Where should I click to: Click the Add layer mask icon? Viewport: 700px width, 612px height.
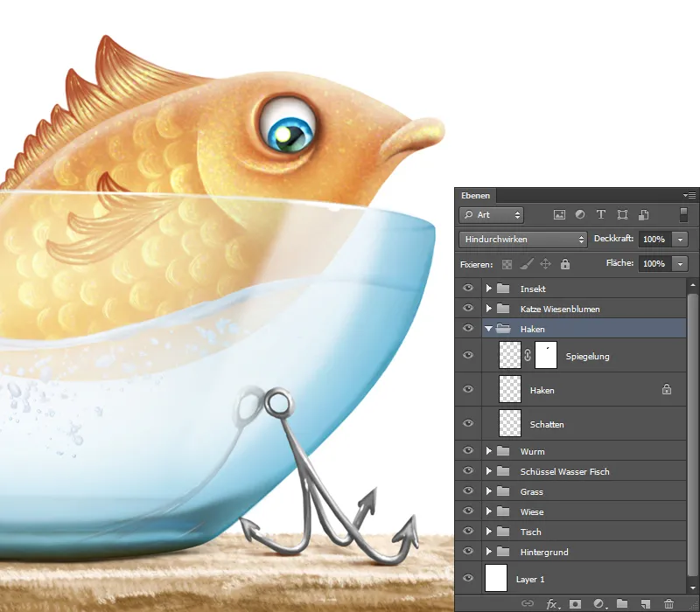(x=577, y=603)
